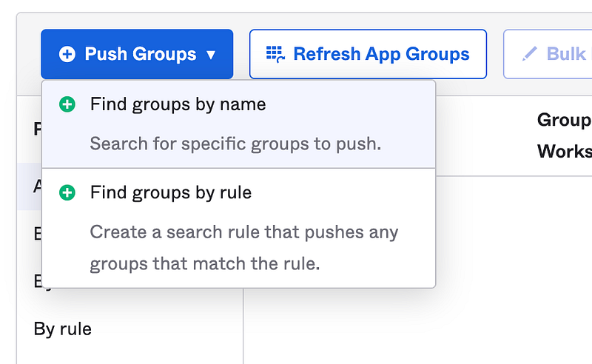This screenshot has height=364, width=592.
Task: Select the highlighted sidebar filter starting with A
Action: pyautogui.click(x=36, y=186)
